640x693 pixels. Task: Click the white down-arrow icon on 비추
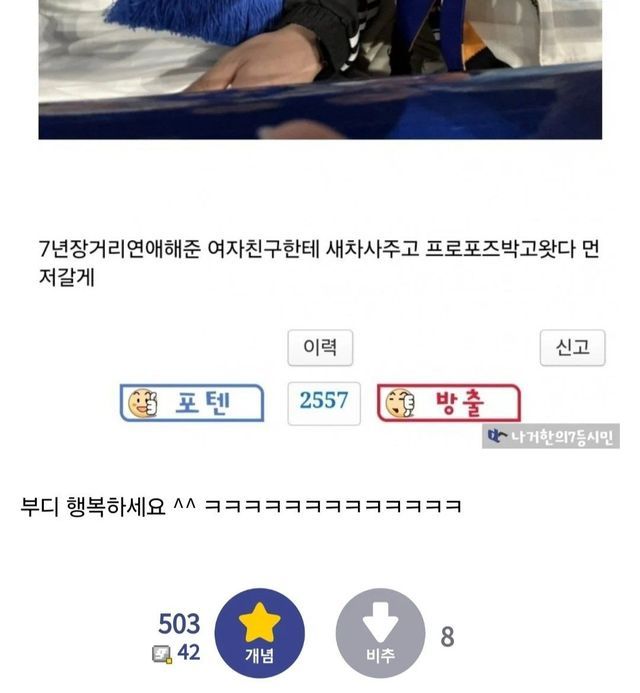380,622
